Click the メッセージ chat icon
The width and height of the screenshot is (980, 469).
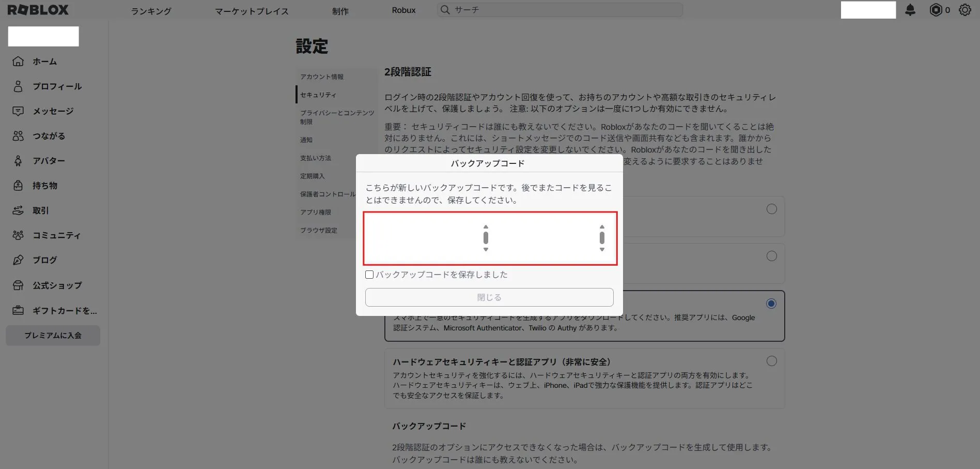[x=18, y=111]
